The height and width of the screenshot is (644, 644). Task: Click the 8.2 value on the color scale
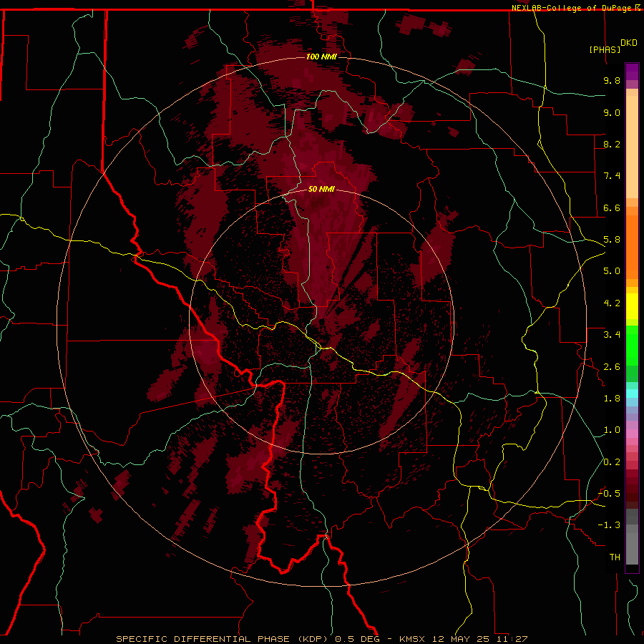point(612,144)
